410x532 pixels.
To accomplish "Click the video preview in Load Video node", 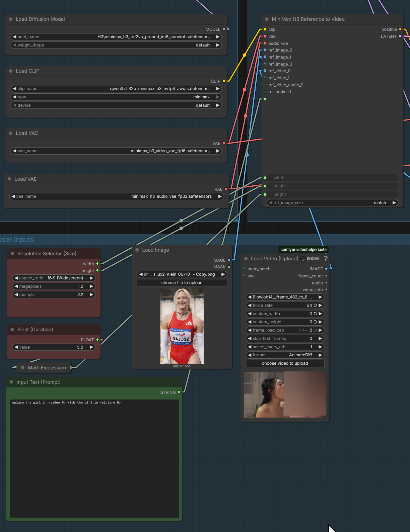I will coord(285,394).
